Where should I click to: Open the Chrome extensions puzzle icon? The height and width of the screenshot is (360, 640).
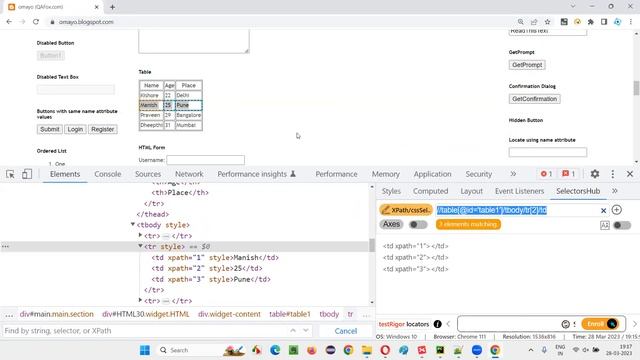[x=590, y=22]
